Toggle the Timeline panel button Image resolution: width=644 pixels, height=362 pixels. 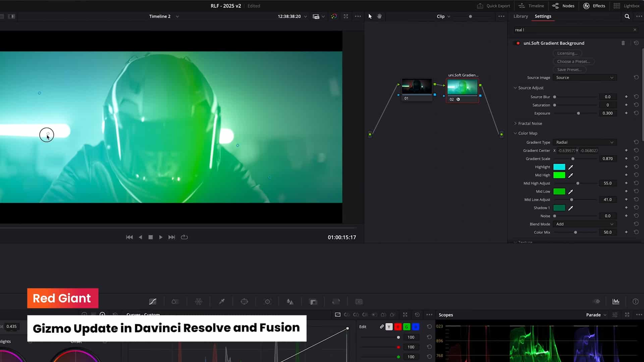pyautogui.click(x=531, y=6)
